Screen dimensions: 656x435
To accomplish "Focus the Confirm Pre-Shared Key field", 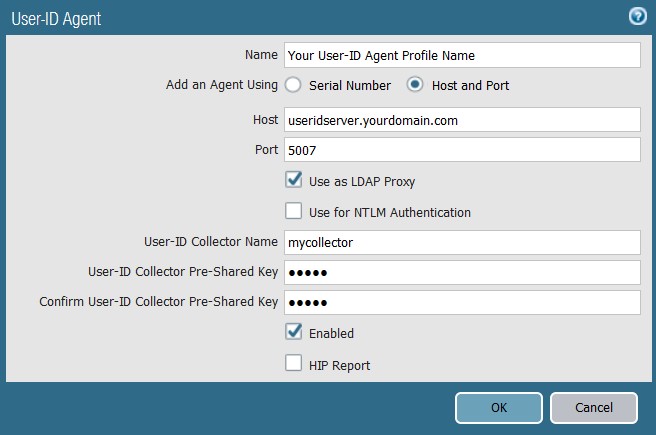I will (461, 302).
